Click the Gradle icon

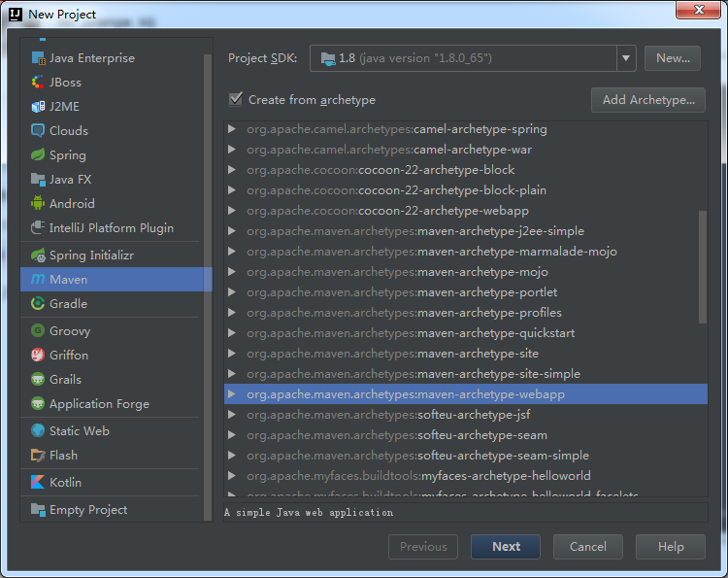(38, 303)
